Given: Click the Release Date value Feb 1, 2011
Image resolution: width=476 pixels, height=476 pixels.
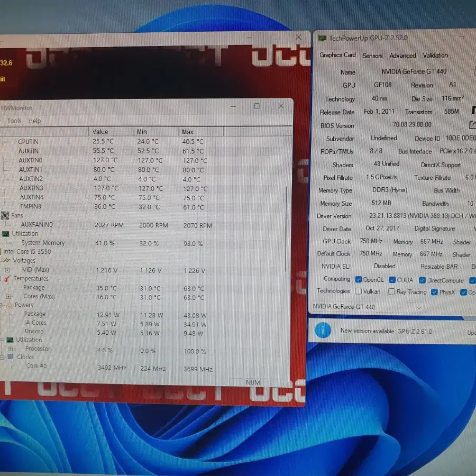Looking at the screenshot, I should point(379,112).
